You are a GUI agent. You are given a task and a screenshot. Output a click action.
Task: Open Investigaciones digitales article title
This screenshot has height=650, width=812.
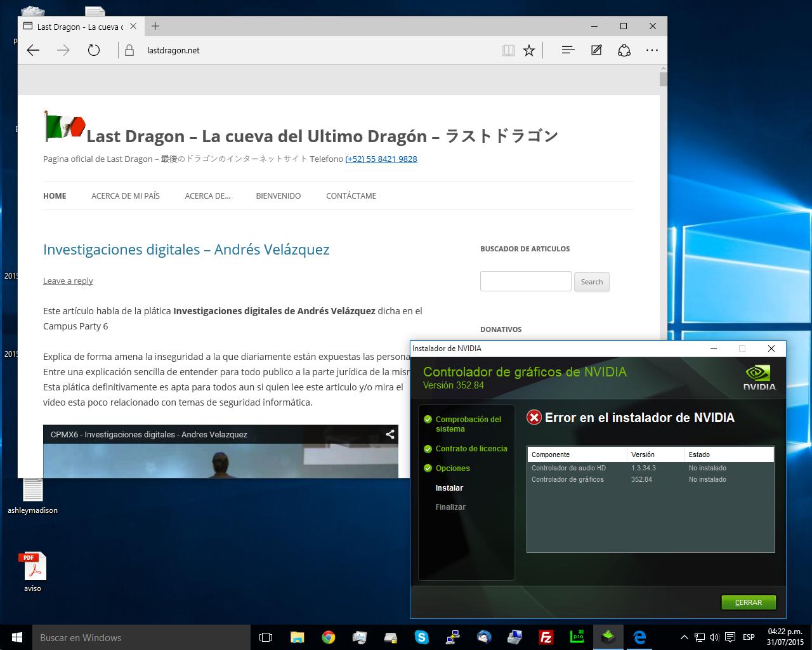click(x=186, y=249)
